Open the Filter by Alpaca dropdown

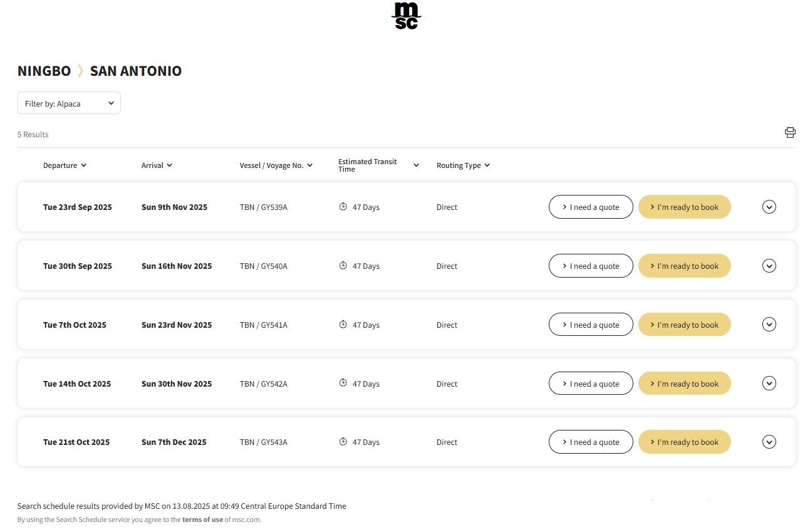(x=69, y=103)
